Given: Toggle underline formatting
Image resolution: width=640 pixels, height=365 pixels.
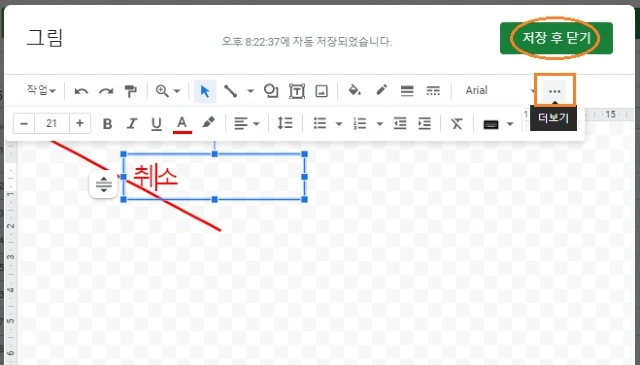Looking at the screenshot, I should point(156,124).
